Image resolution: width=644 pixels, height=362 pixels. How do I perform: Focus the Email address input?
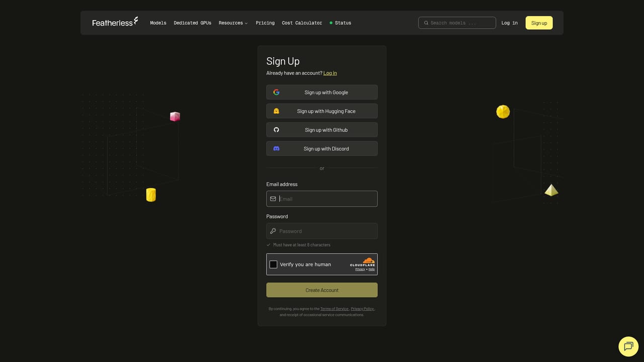coord(322,199)
